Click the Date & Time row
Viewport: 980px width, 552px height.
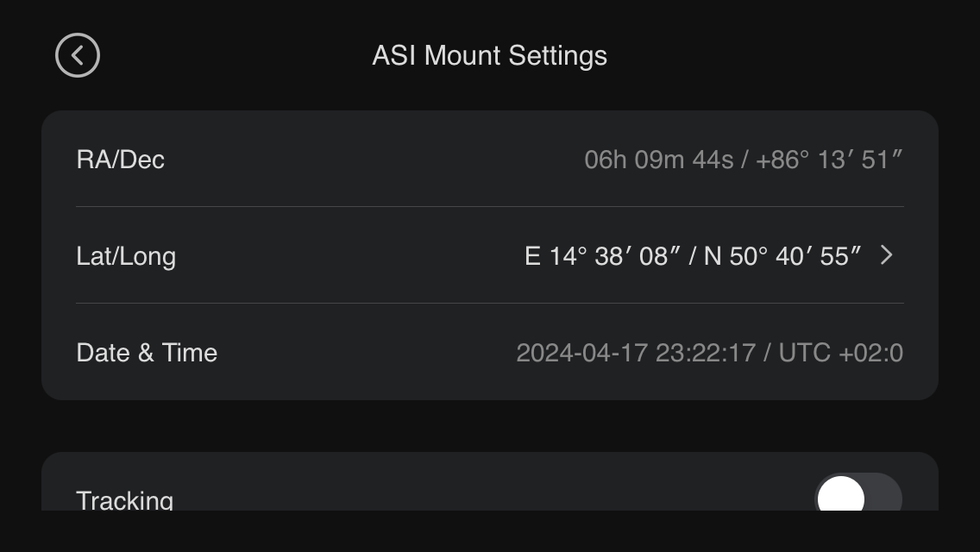pos(490,352)
